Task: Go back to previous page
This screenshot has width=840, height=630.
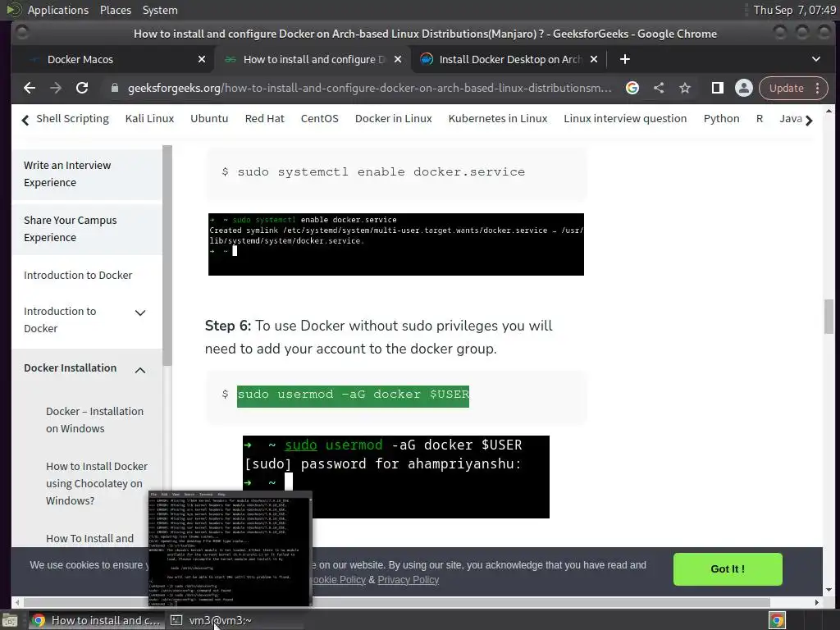Action: tap(30, 88)
